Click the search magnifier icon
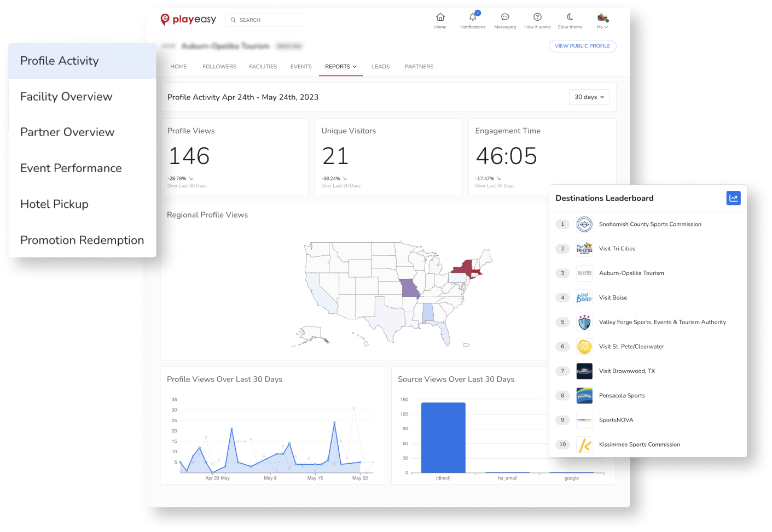The height and width of the screenshot is (532, 772). click(233, 20)
